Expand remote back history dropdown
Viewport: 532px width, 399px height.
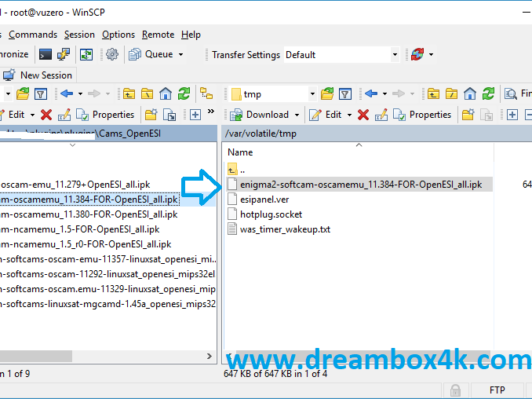pyautogui.click(x=384, y=93)
